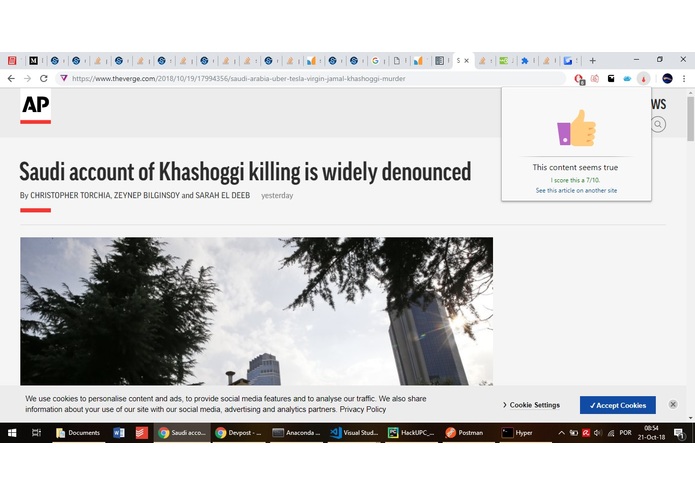Switch to the first red-icon tab
695x494 pixels.
pos(12,61)
